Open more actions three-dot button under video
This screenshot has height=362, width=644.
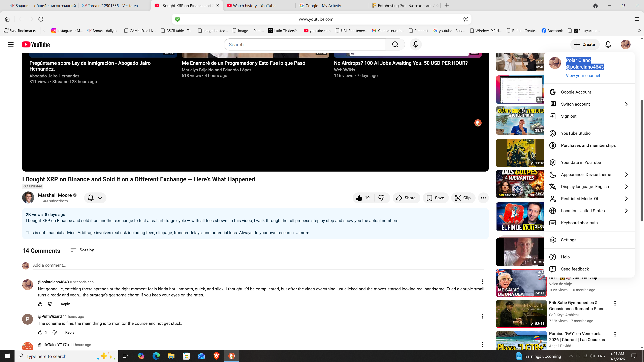pyautogui.click(x=483, y=198)
